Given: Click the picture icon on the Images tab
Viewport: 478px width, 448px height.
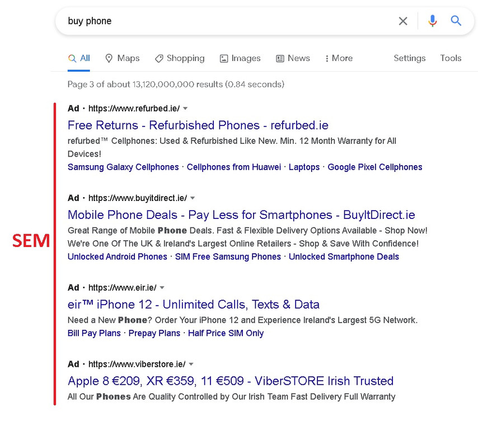Looking at the screenshot, I should point(224,59).
